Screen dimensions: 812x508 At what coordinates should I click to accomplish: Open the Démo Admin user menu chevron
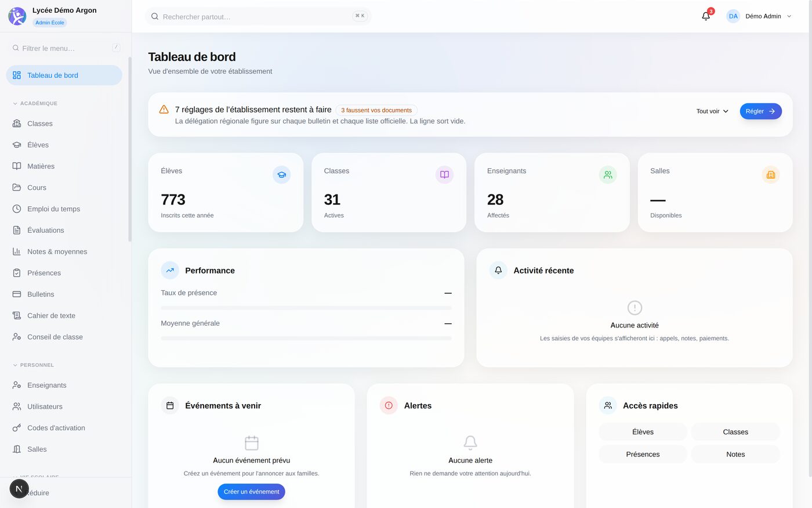click(x=789, y=16)
